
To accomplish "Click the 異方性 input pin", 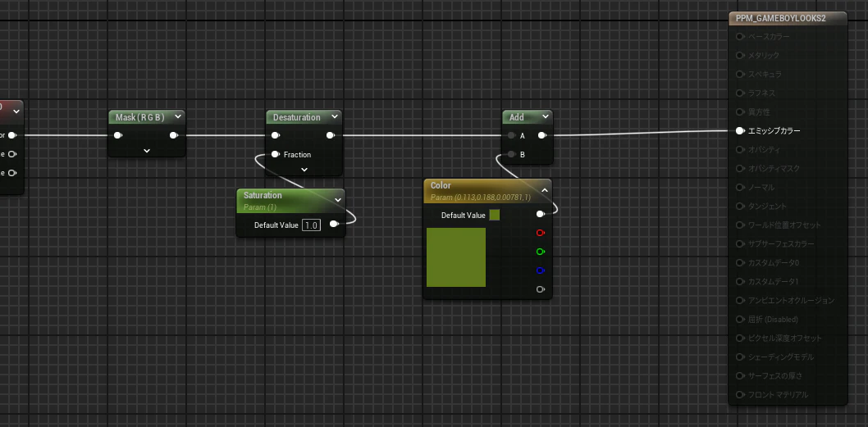I will [x=739, y=111].
